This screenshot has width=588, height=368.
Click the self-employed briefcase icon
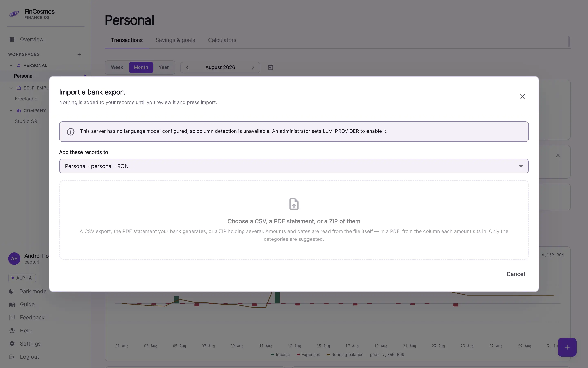click(19, 88)
